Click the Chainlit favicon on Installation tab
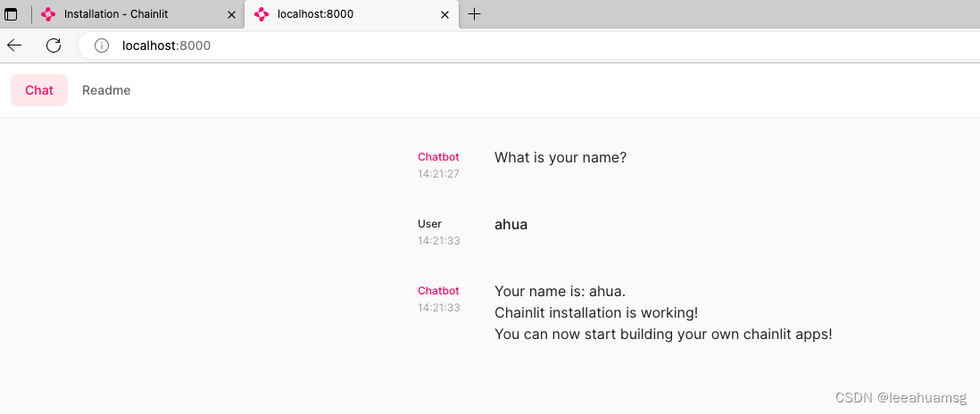The width and height of the screenshot is (980, 414). click(x=48, y=13)
